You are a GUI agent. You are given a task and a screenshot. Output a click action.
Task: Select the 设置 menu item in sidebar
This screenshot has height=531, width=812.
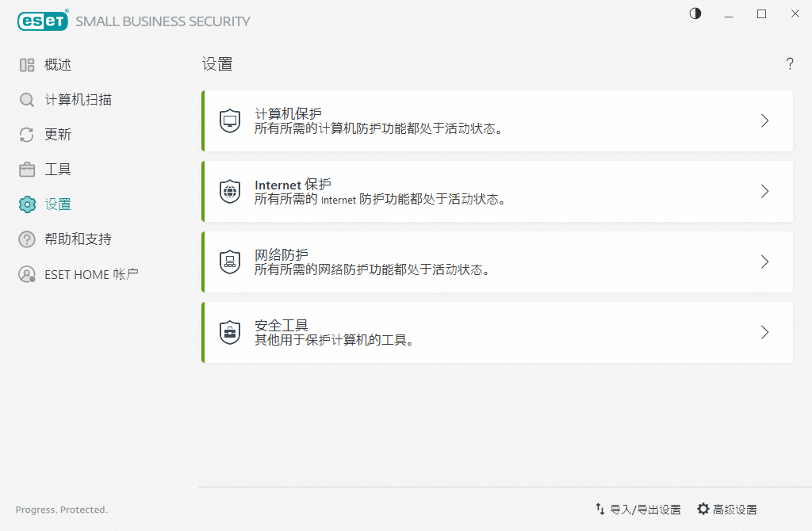coord(58,204)
